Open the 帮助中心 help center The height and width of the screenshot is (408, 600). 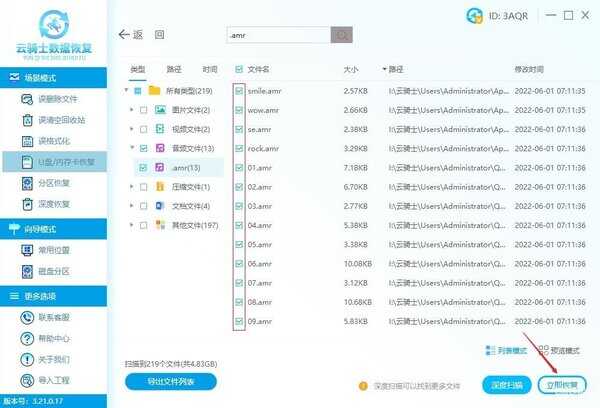(46, 338)
